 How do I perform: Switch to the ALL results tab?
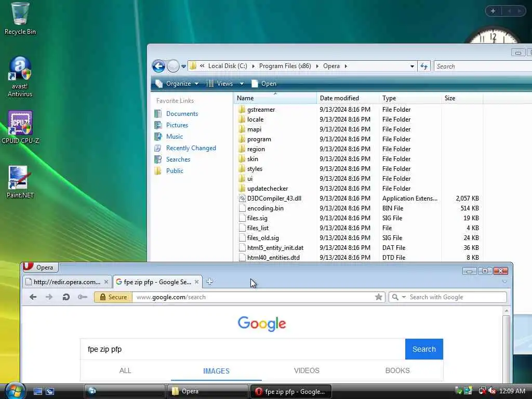click(x=125, y=370)
